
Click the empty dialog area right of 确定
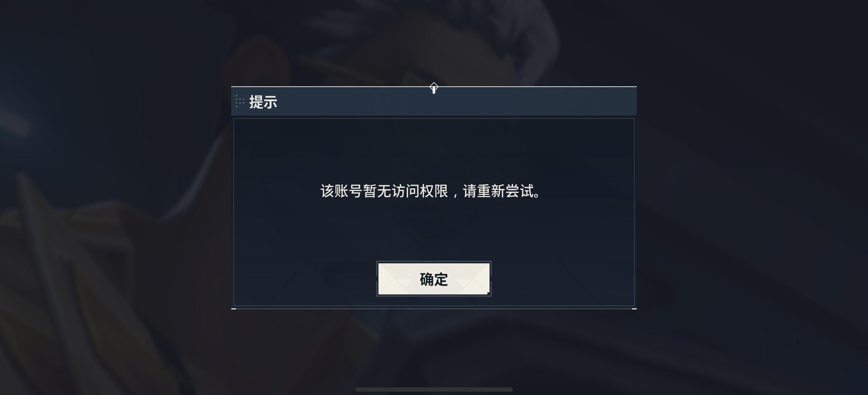tap(563, 279)
